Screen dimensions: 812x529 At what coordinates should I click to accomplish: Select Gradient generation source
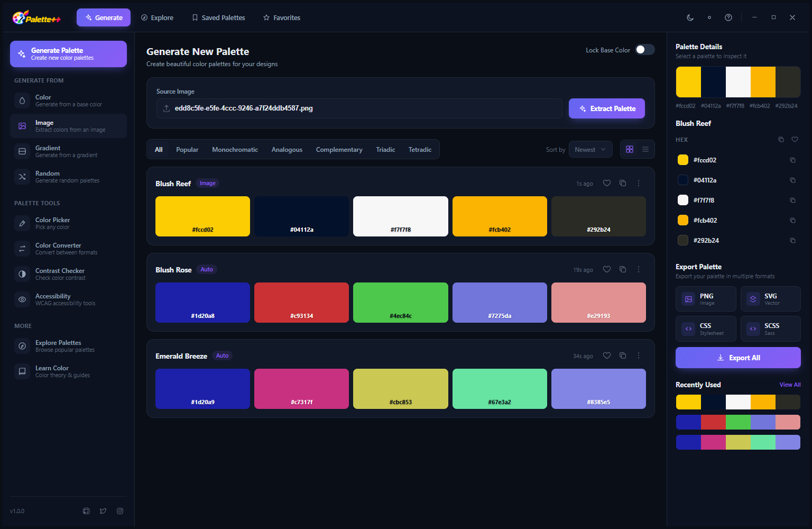(68, 151)
